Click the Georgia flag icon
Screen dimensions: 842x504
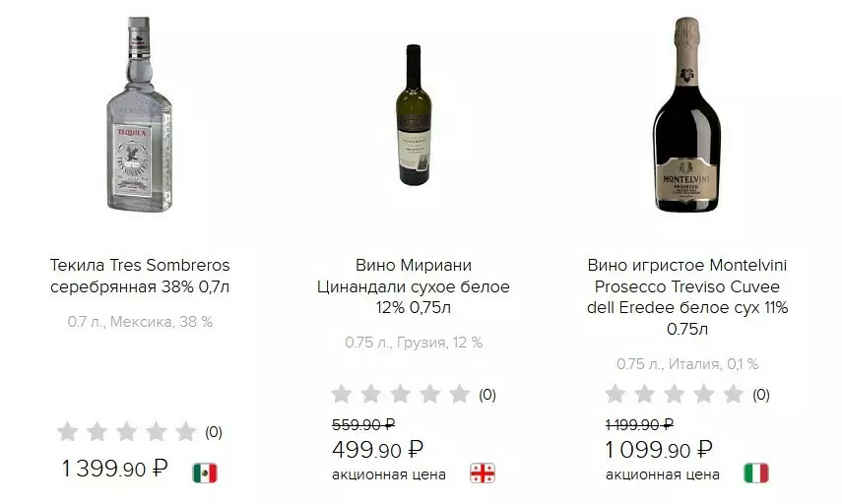tap(482, 472)
